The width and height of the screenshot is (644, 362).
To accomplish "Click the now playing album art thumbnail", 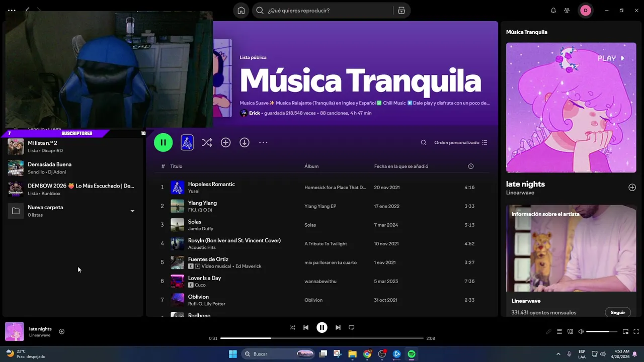I will 15,331.
